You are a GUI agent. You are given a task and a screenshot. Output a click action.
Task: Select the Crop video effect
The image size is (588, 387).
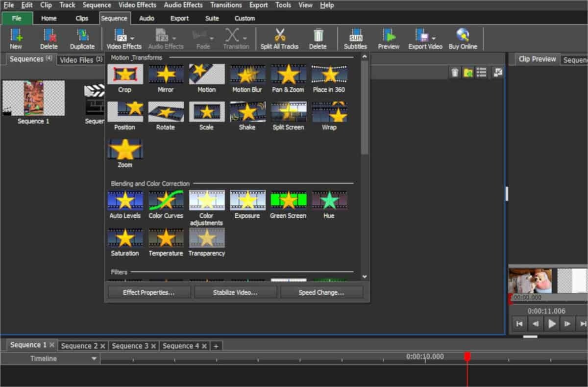(x=125, y=75)
